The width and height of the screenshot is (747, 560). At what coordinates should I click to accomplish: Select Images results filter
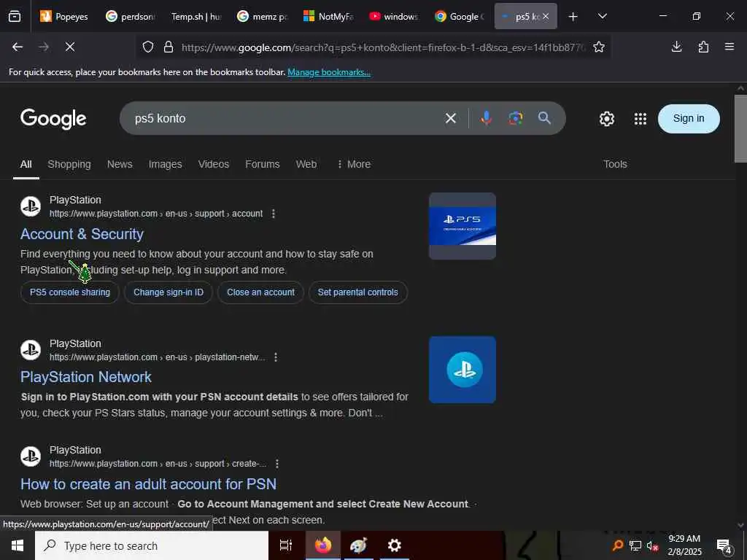[165, 164]
